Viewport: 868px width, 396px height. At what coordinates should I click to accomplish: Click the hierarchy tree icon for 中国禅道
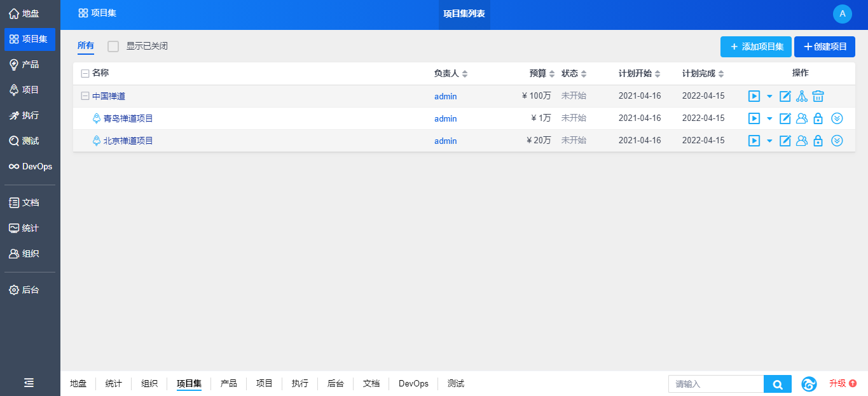tap(802, 96)
